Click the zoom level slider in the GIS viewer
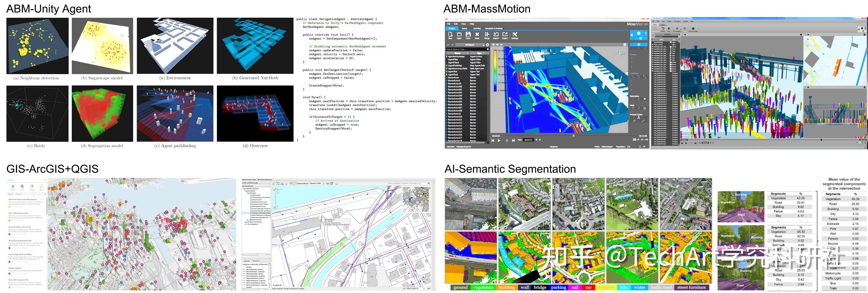The width and height of the screenshot is (868, 293). point(276,197)
